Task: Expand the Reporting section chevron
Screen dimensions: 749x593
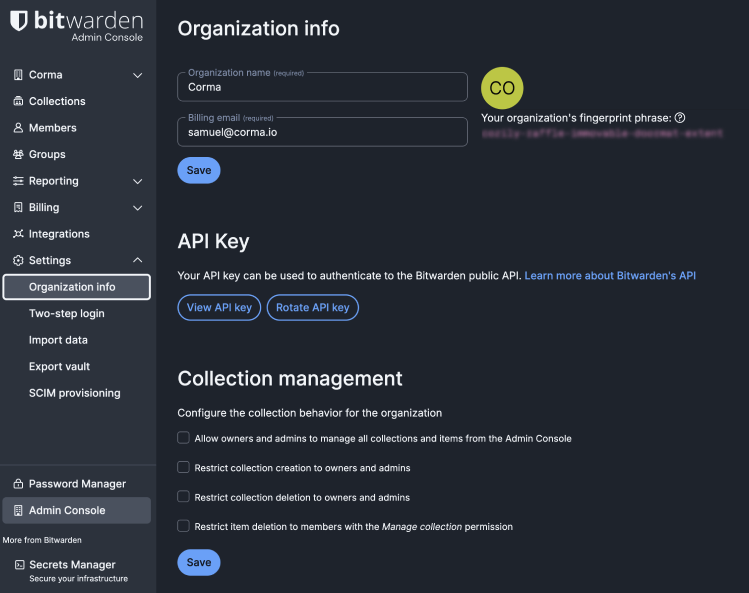Action: [x=138, y=181]
